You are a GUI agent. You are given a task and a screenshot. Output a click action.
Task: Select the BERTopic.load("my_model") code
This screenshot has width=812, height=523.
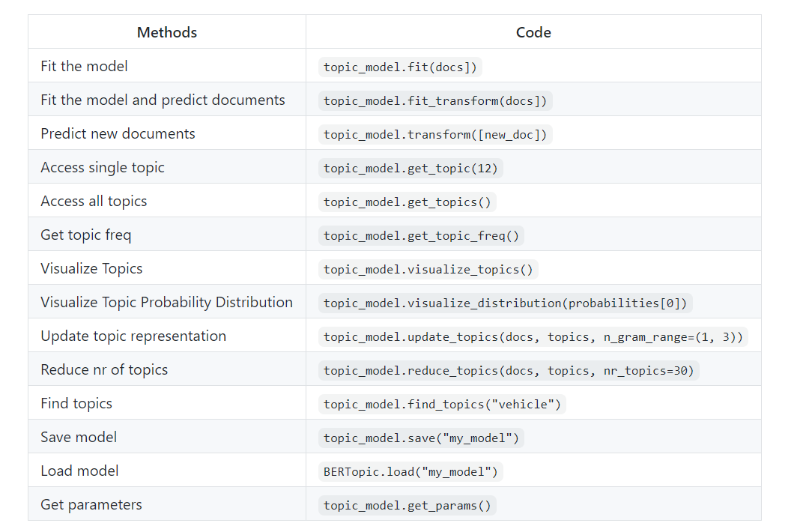click(x=410, y=471)
